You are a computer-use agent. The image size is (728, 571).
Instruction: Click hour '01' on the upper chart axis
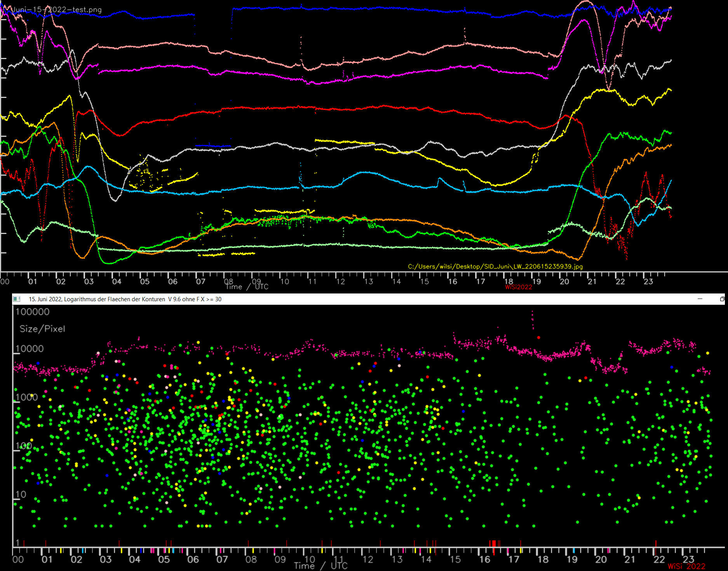(x=33, y=281)
